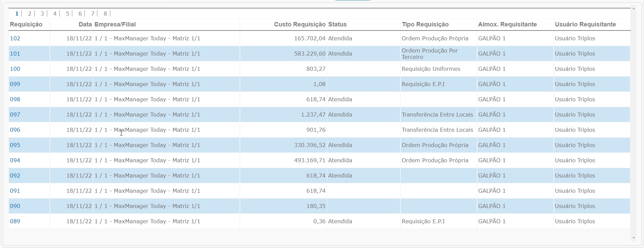Click 'Ordem Produção Própria' in row 095

tap(435, 145)
